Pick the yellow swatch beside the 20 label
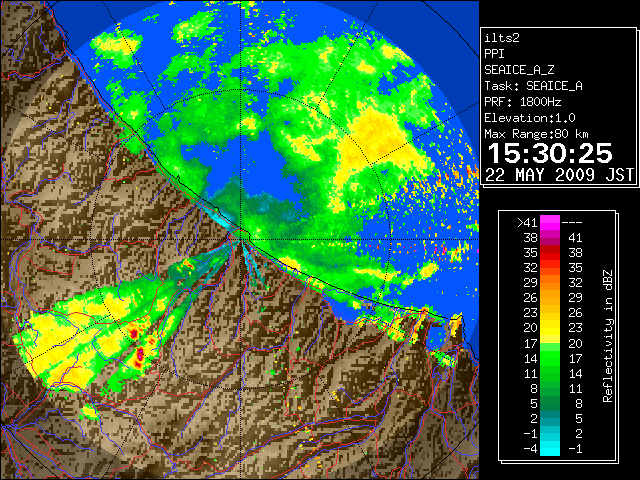This screenshot has height=480, width=640. click(550, 328)
